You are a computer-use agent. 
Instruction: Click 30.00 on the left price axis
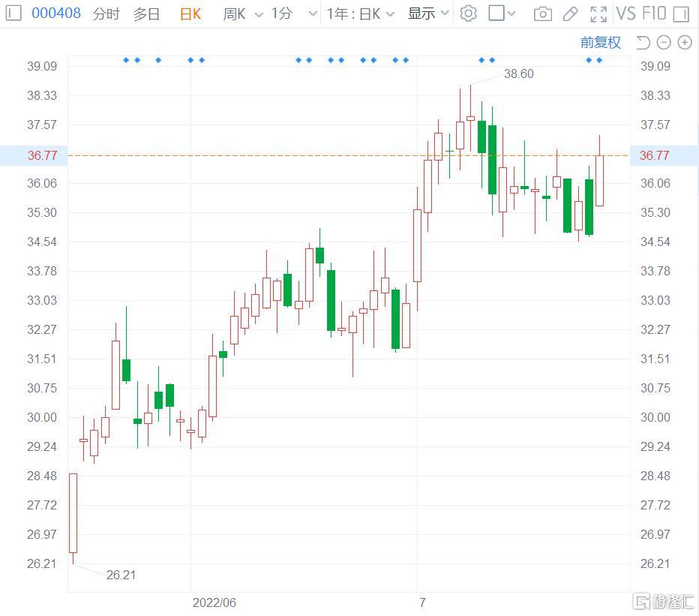42,417
